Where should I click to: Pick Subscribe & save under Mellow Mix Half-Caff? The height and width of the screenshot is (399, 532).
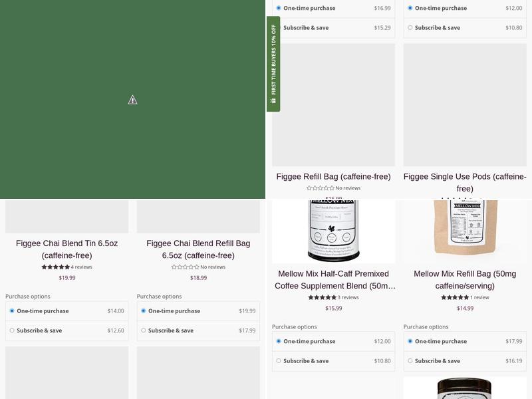[x=334, y=361]
